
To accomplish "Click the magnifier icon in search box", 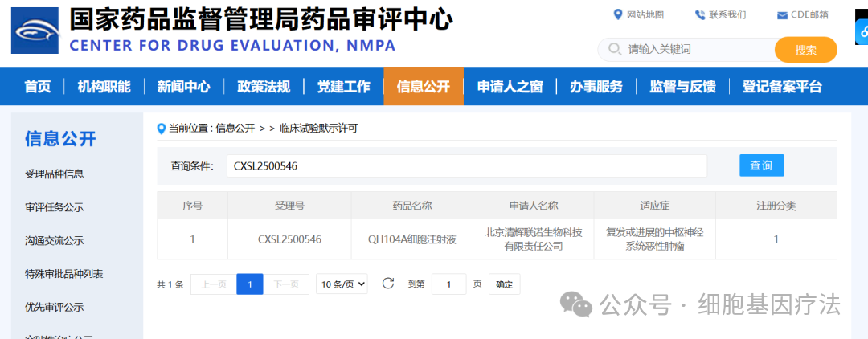I will [615, 49].
